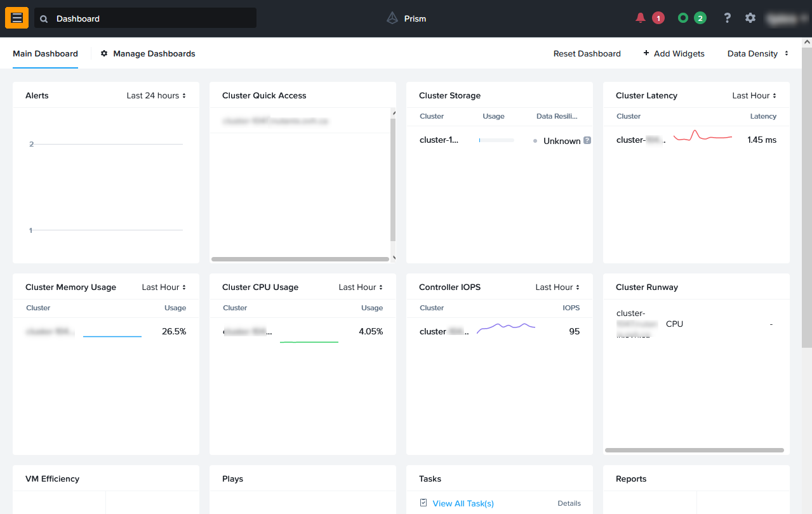
Task: Click the Prism logo icon
Action: [x=392, y=18]
